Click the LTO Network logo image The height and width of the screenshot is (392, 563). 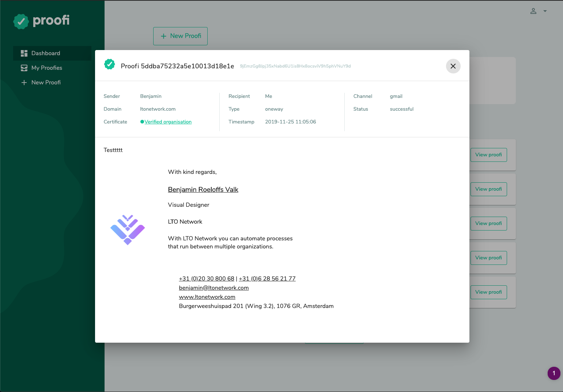coord(128,230)
